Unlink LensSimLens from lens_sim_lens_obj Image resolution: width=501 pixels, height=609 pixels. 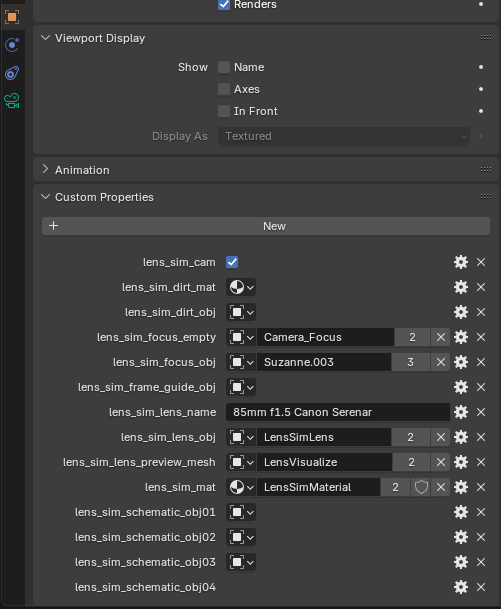pos(440,437)
